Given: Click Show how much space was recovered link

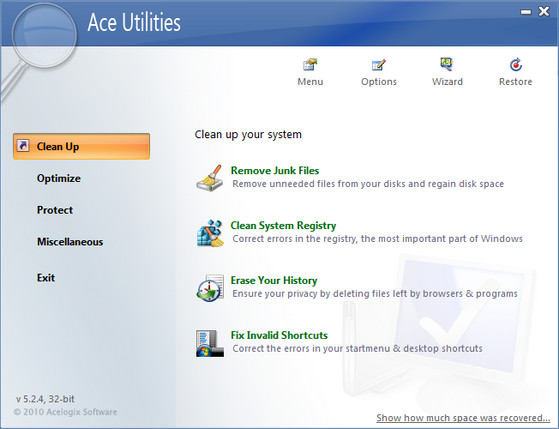Looking at the screenshot, I should pos(463,418).
